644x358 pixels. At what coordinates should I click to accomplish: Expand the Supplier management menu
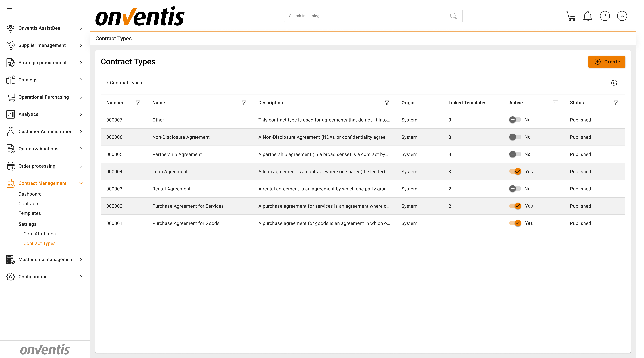42,45
